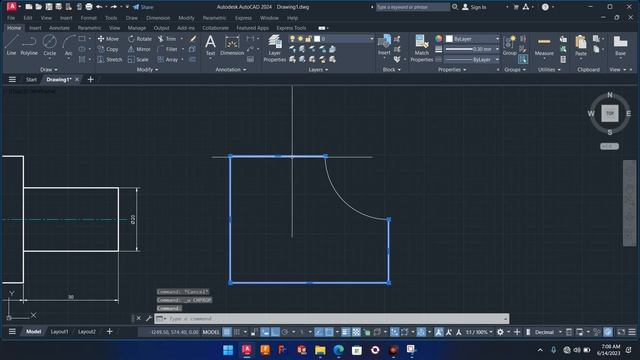The image size is (640, 360).
Task: Expand the Modify panel
Action: click(147, 69)
